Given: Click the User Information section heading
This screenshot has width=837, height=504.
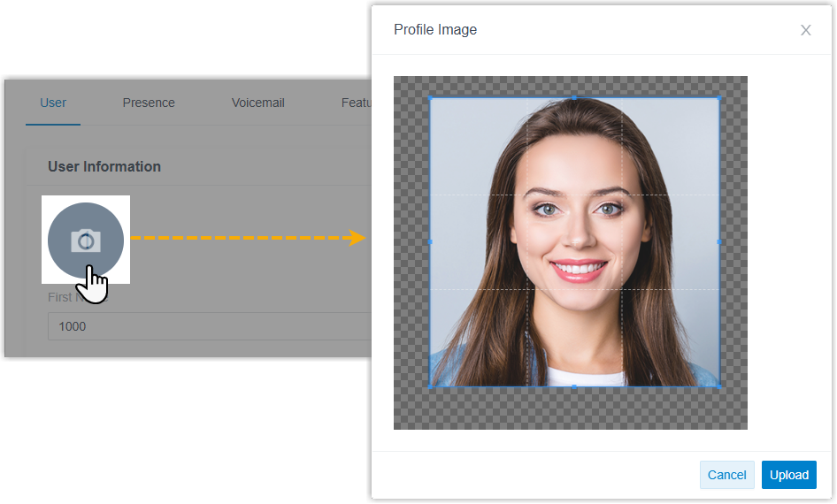Looking at the screenshot, I should 104,166.
